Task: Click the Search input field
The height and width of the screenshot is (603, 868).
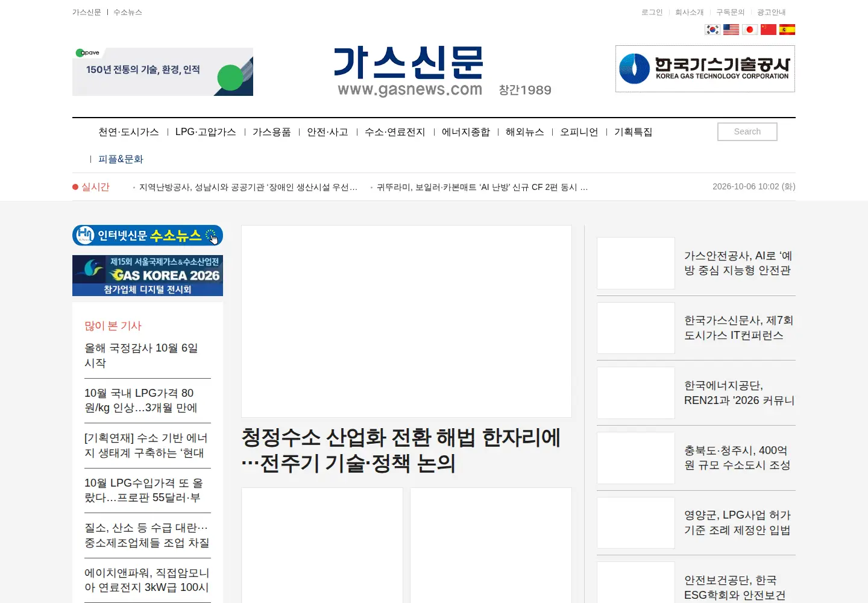Action: (747, 131)
